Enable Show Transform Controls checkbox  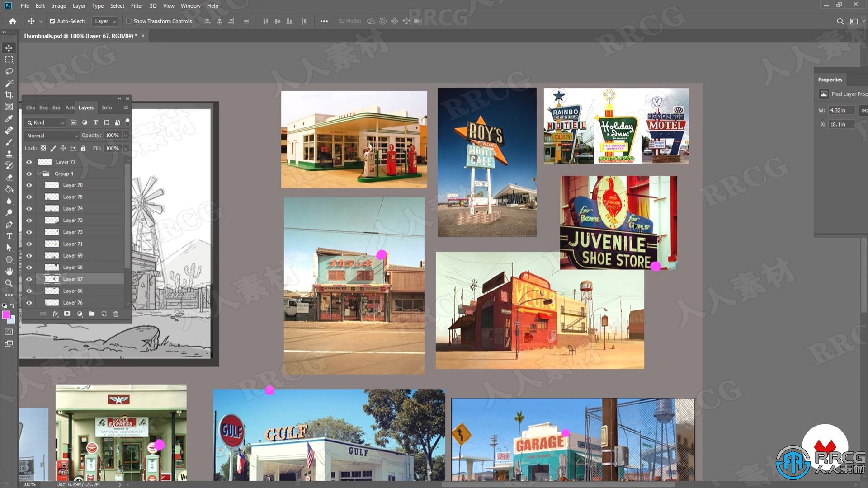click(x=129, y=21)
